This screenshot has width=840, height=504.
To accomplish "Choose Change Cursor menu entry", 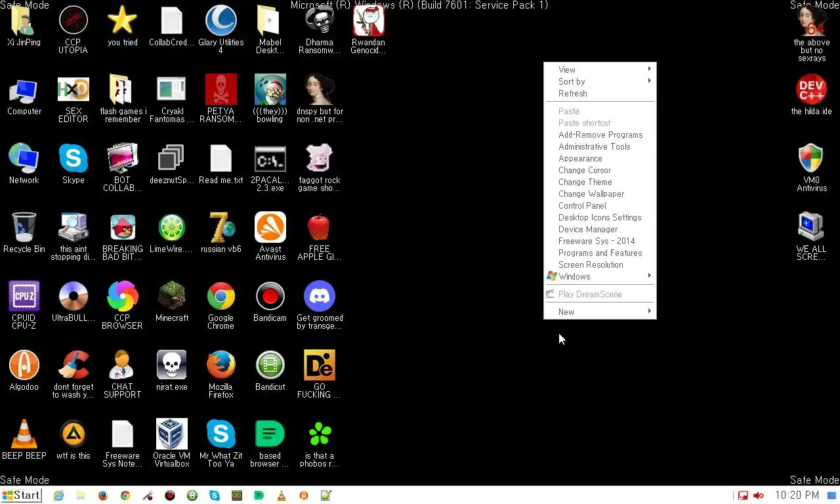I will (x=600, y=170).
